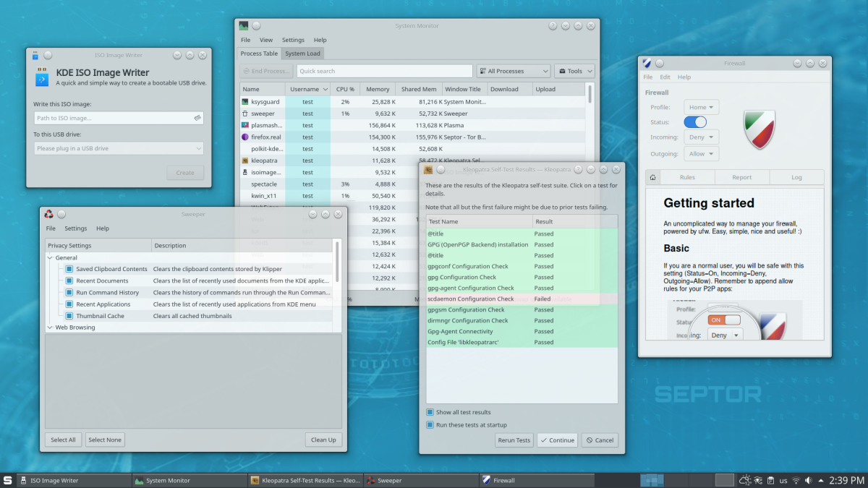Collapse the General tree section in Sweeper
Image resolution: width=868 pixels, height=488 pixels.
50,257
